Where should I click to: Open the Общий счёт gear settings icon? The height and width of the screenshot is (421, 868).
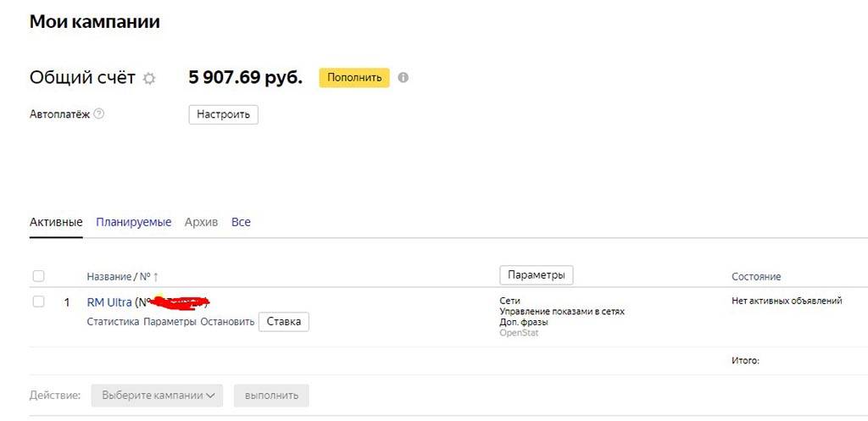click(149, 78)
